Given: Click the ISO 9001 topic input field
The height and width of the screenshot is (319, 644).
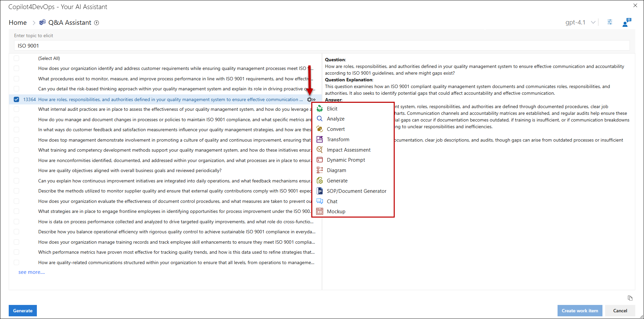Looking at the screenshot, I should click(322, 46).
